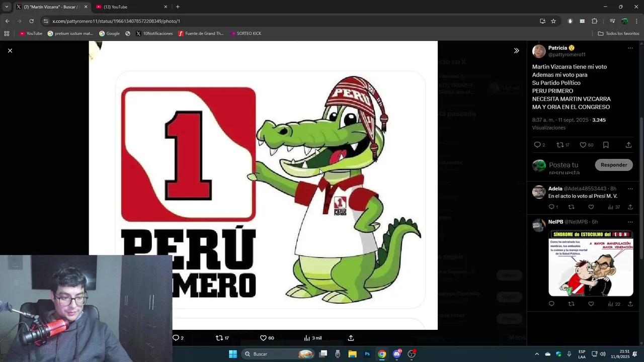Repost icon showing 17 in post panel

(x=563, y=145)
